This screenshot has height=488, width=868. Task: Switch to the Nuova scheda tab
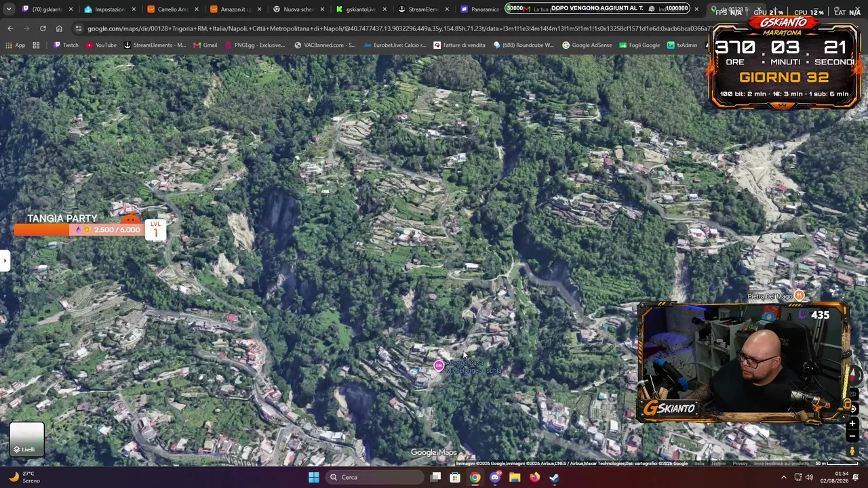(x=297, y=9)
